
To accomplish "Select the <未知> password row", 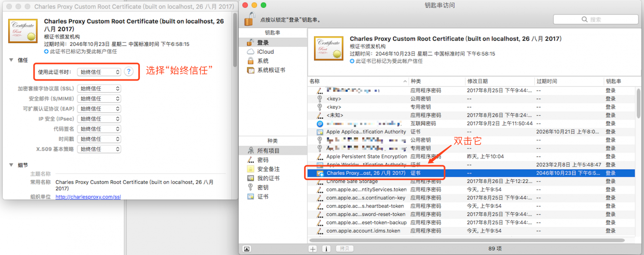I will [x=471, y=115].
